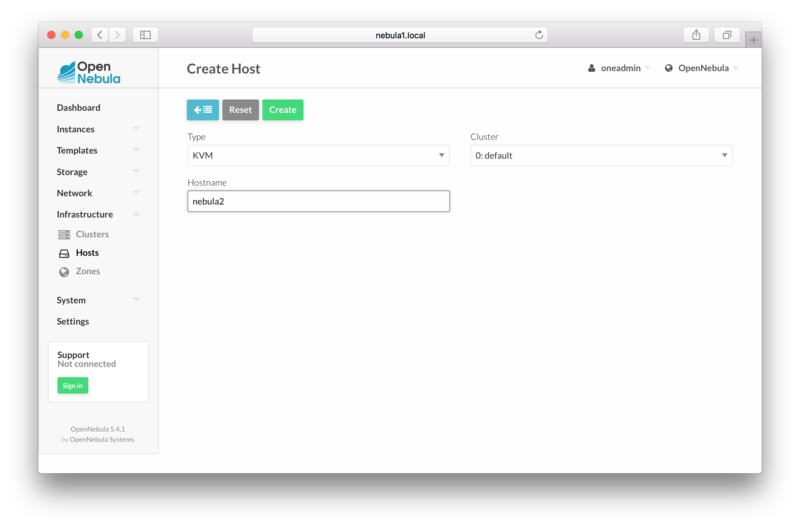Click the back-to-list arrow button
This screenshot has width=800, height=528.
tap(203, 110)
